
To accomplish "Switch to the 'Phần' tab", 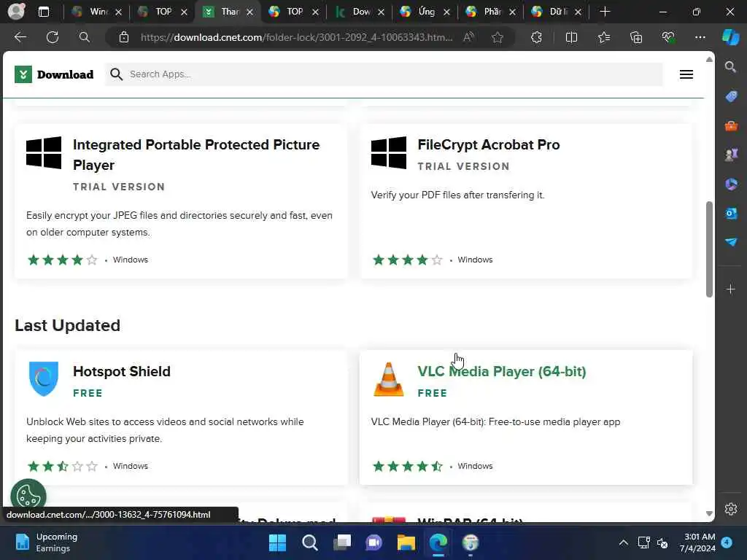I will [x=491, y=12].
